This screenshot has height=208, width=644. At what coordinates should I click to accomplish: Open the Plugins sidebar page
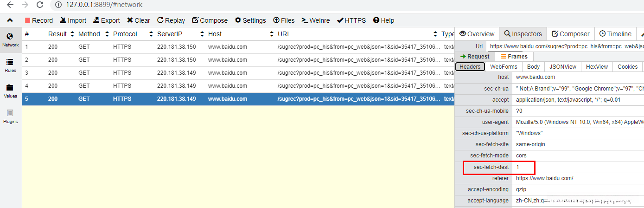pos(10,117)
